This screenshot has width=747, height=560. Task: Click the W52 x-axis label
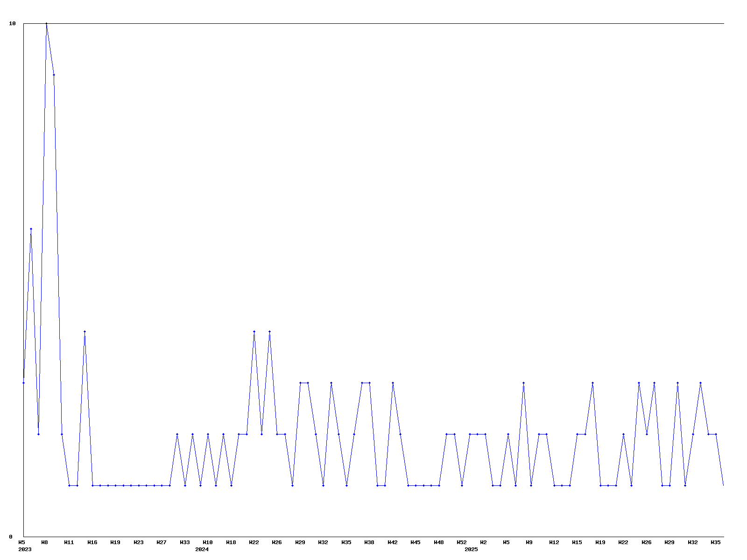tap(462, 542)
